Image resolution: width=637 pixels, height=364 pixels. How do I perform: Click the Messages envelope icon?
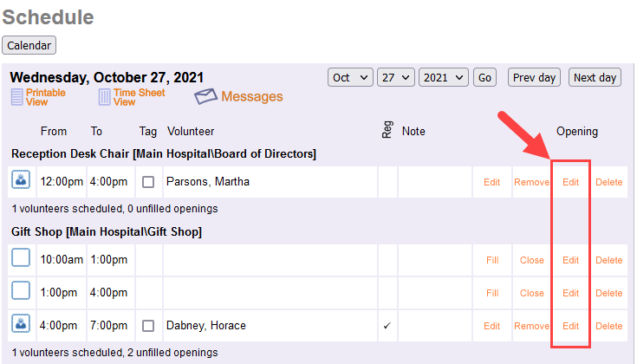pos(205,96)
